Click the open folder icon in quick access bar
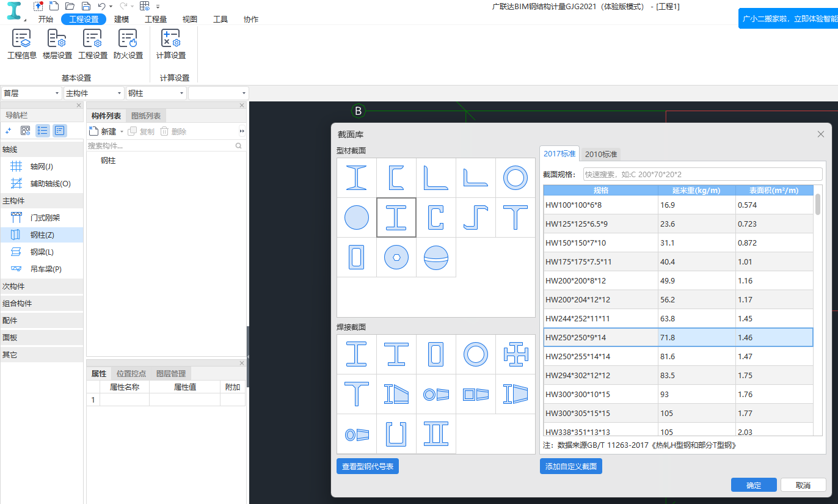The width and height of the screenshot is (838, 504). [70, 6]
